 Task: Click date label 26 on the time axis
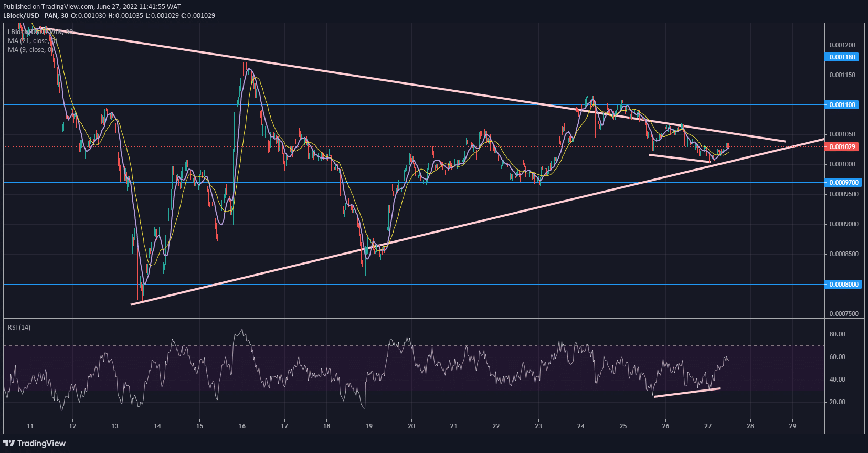click(x=665, y=426)
